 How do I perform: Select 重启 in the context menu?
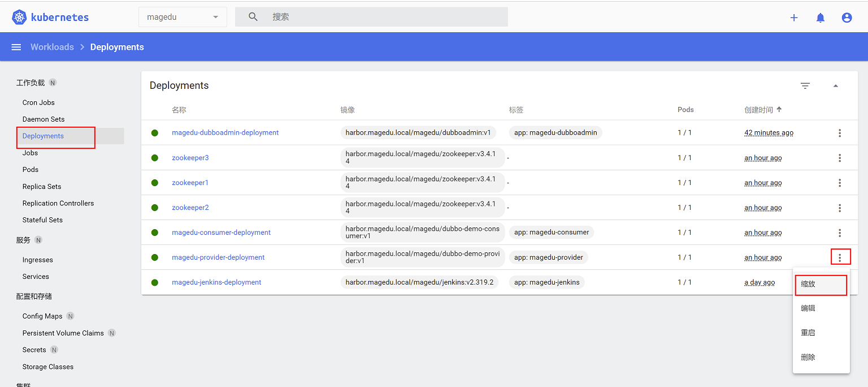pyautogui.click(x=808, y=333)
